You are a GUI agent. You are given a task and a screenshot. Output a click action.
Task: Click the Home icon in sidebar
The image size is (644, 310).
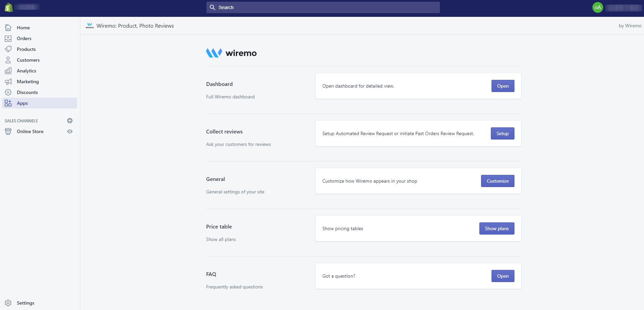click(8, 28)
